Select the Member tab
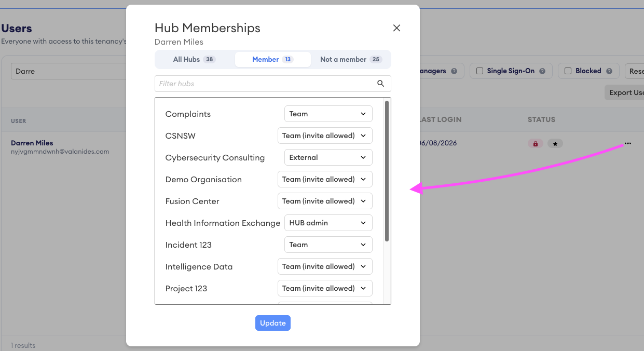Viewport: 644px width, 351px height. click(x=273, y=59)
